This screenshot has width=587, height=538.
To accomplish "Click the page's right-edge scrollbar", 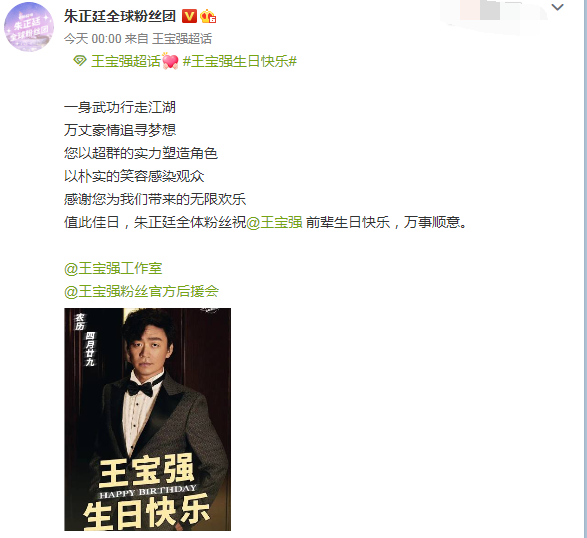I will click(585, 269).
